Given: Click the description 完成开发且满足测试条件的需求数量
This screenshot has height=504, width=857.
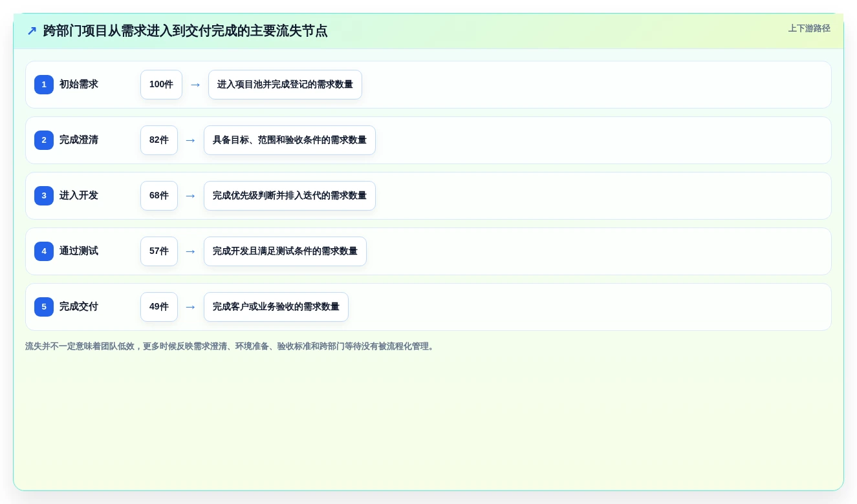Looking at the screenshot, I should pyautogui.click(x=285, y=251).
